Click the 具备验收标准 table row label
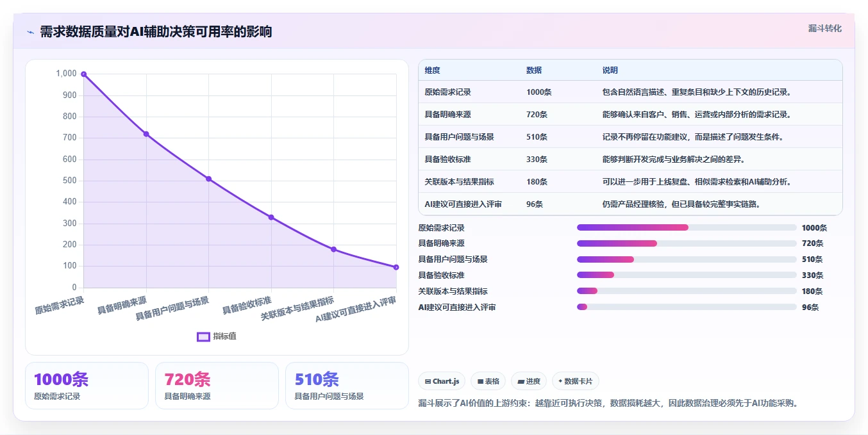Viewport: 868px width, 435px height. tap(447, 160)
